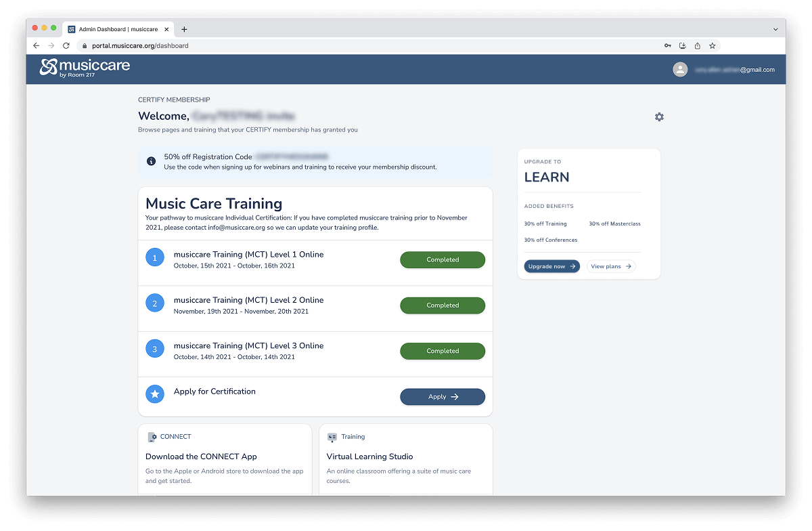Bookmark this page with star icon
The width and height of the screenshot is (812, 531).
713,46
